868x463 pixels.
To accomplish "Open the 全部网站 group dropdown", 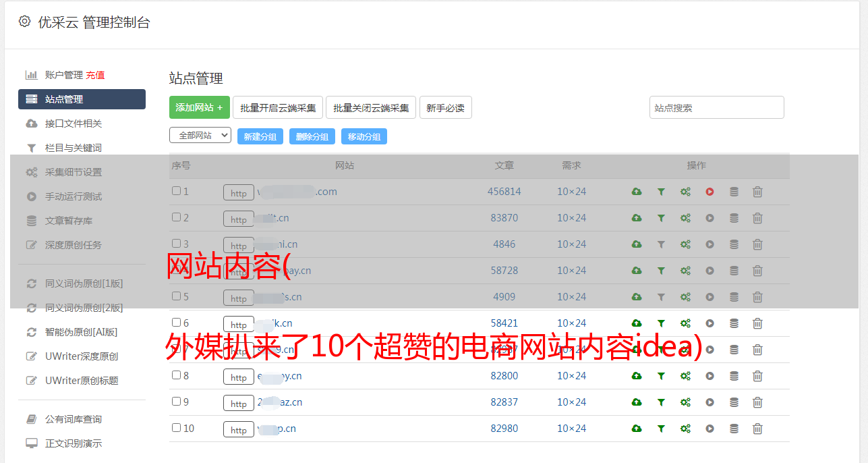I will 200,136.
